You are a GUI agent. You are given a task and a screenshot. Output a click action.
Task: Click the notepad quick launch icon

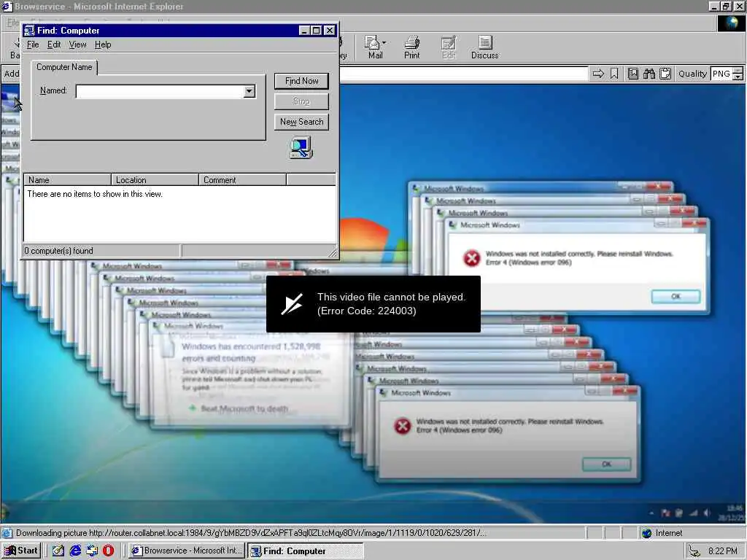58,551
